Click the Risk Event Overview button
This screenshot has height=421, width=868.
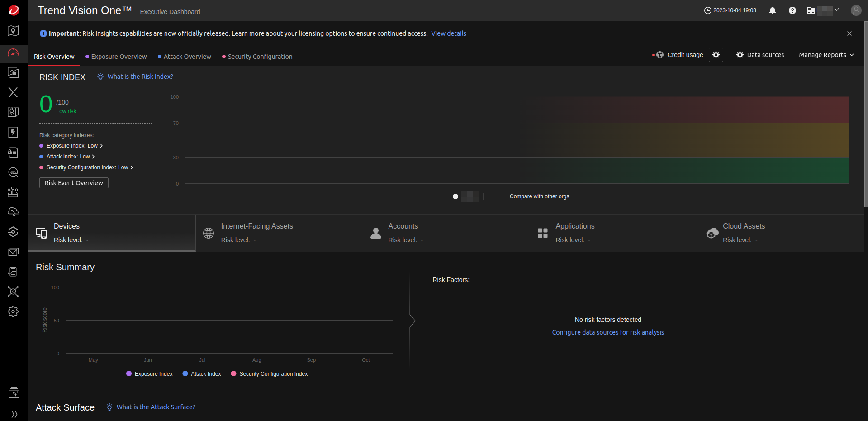point(73,183)
